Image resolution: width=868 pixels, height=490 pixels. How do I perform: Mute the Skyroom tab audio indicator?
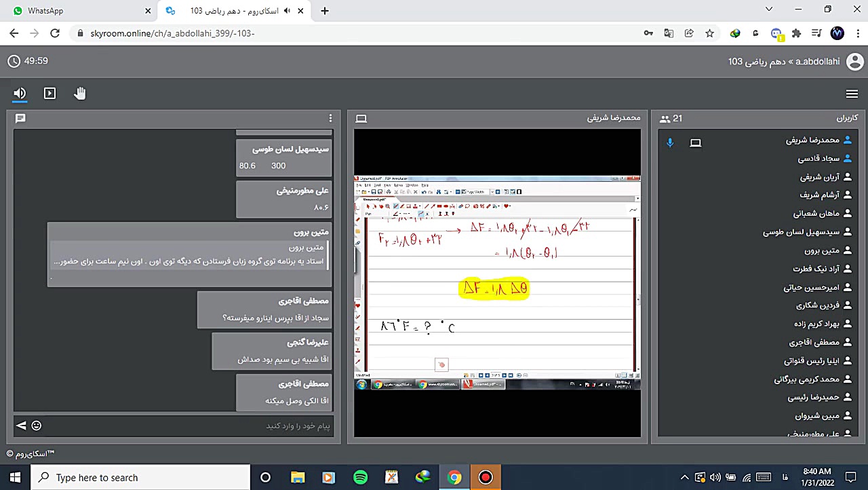click(x=288, y=11)
